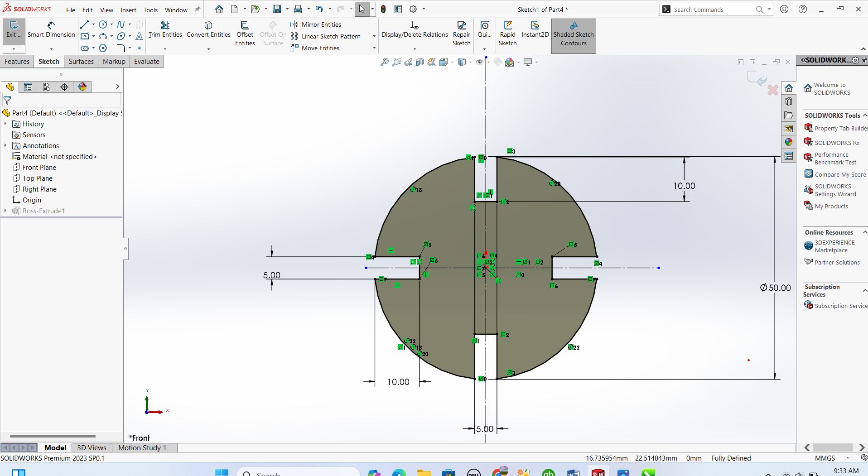Open the DisplayManager tab icon

click(x=82, y=87)
